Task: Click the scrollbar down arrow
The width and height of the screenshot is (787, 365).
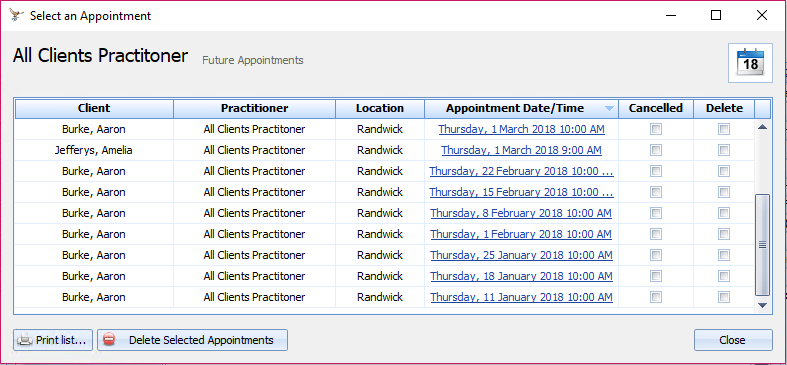Action: 762,305
